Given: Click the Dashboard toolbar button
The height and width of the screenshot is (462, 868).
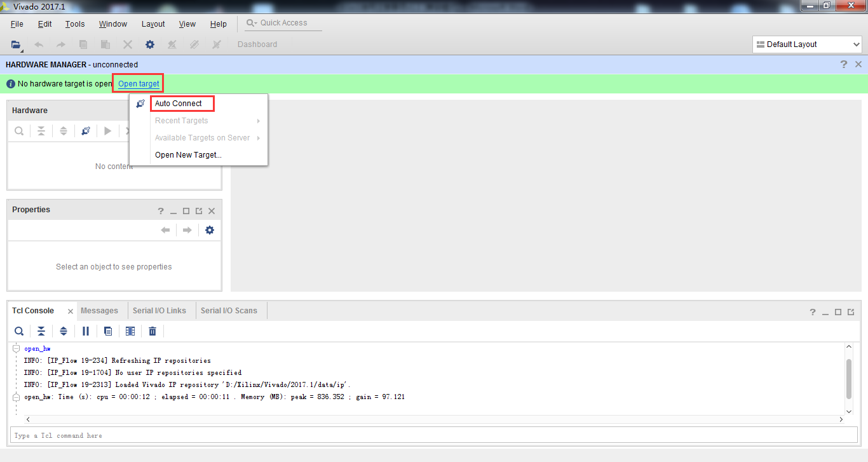Looking at the screenshot, I should point(257,44).
